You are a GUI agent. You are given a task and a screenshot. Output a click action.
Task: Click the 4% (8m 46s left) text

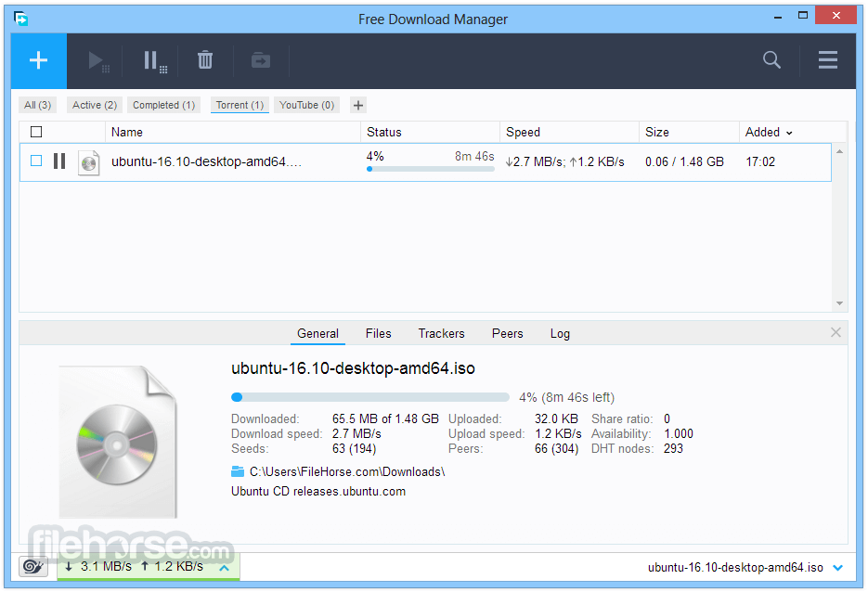tap(567, 397)
